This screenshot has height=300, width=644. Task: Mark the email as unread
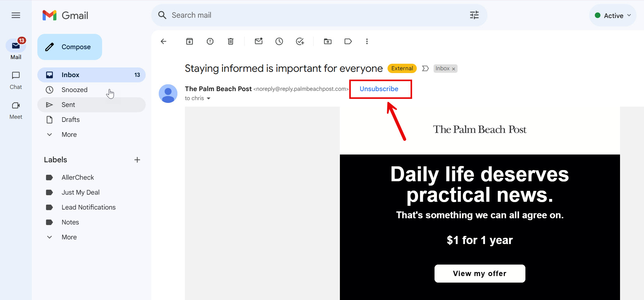click(259, 41)
